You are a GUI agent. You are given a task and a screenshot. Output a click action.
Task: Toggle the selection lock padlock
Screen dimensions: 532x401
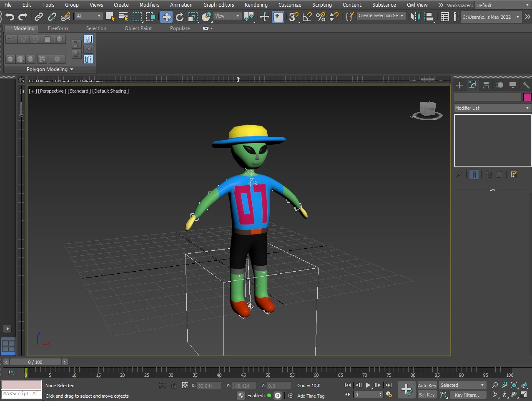tap(174, 386)
